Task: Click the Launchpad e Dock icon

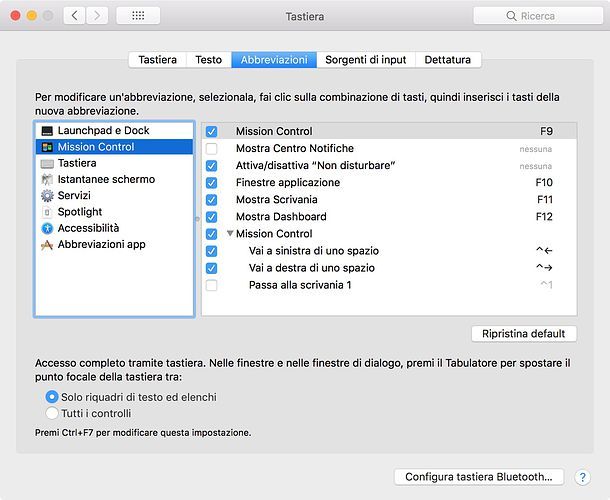Action: (x=47, y=131)
